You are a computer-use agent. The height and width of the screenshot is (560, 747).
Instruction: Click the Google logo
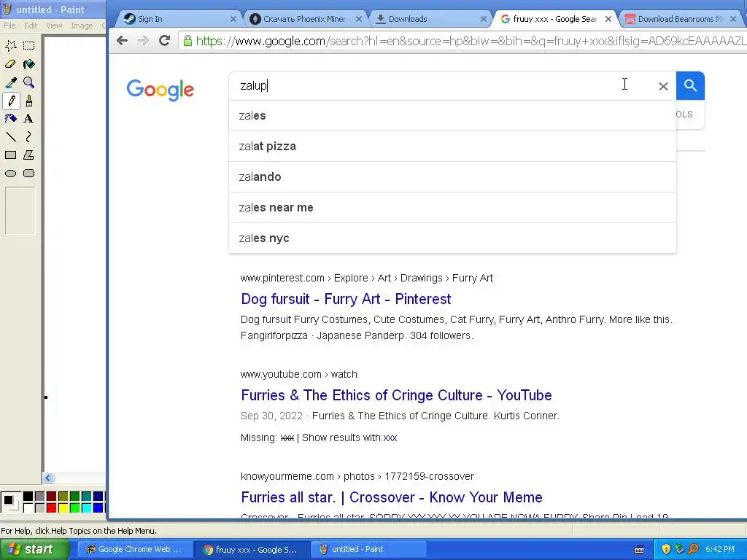160,90
